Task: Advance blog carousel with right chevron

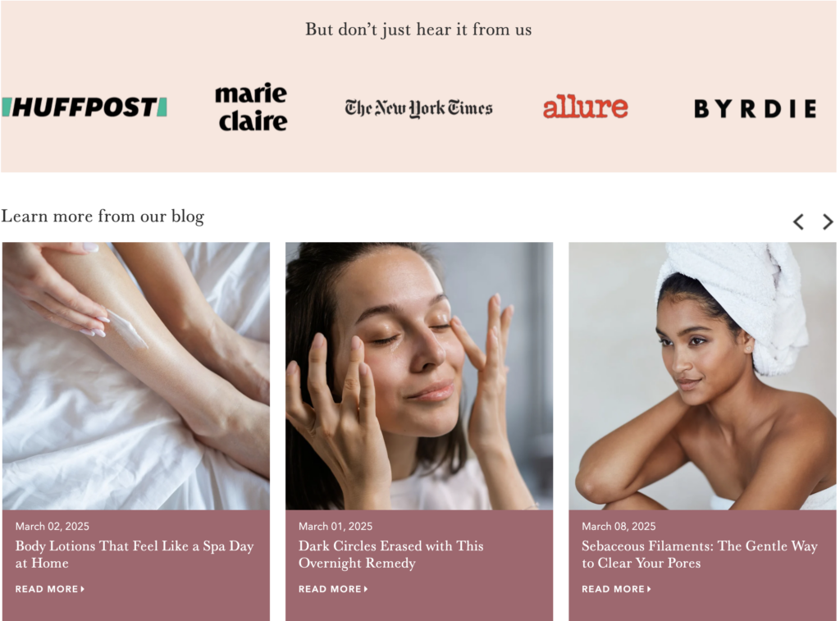Action: (828, 221)
